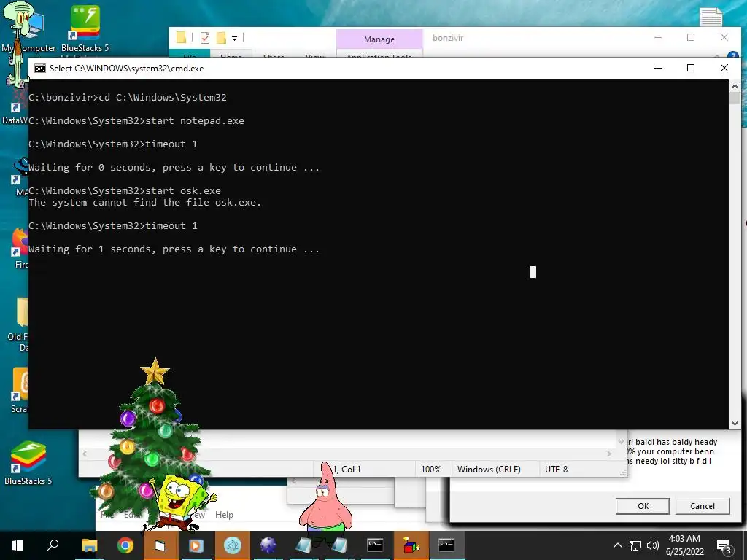Click Notepad horizontal scrollbar right arrow

(x=609, y=454)
